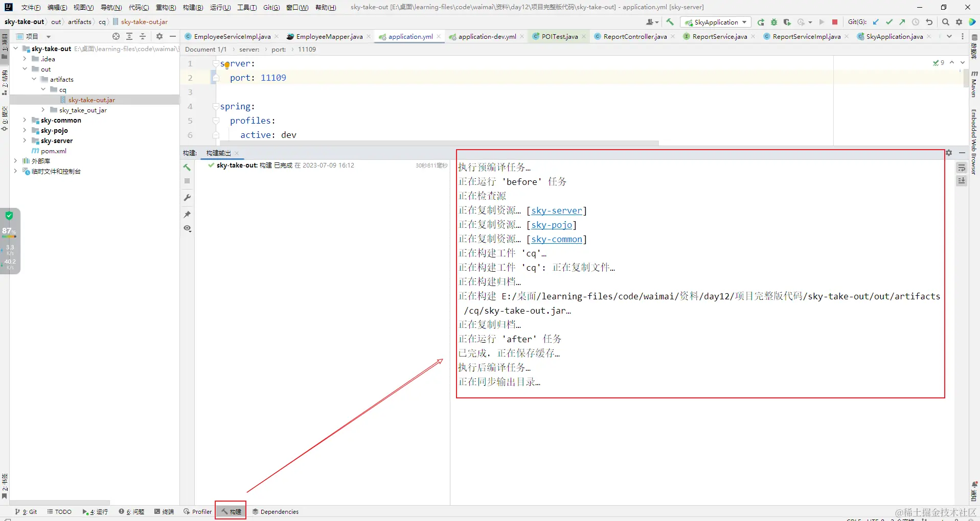Select sky-take-out.jar in project tree

(x=92, y=100)
